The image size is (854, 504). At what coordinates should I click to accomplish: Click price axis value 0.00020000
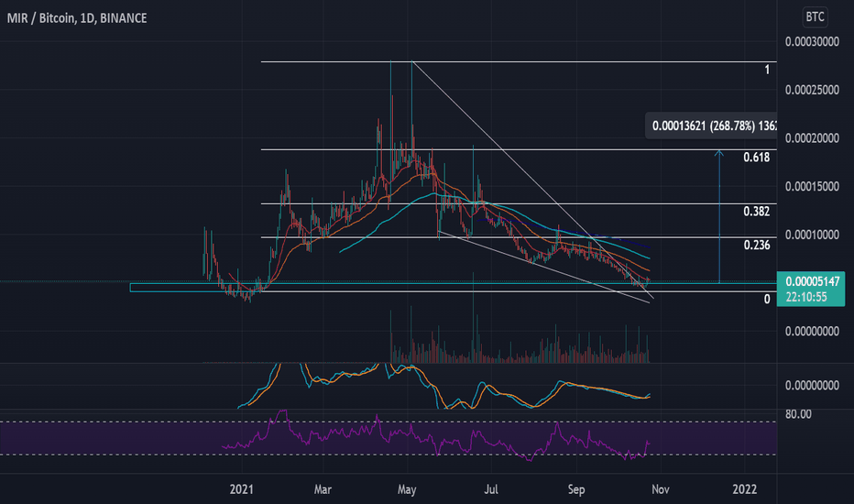812,138
